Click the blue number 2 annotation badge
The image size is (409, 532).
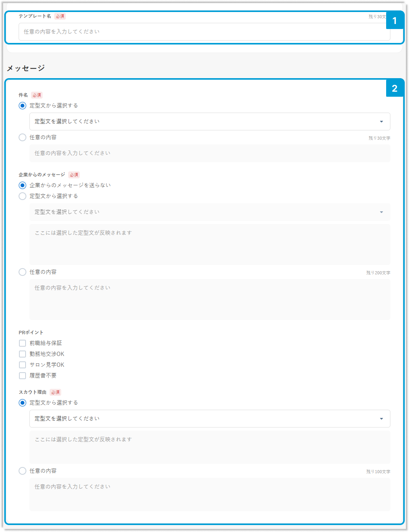click(395, 88)
